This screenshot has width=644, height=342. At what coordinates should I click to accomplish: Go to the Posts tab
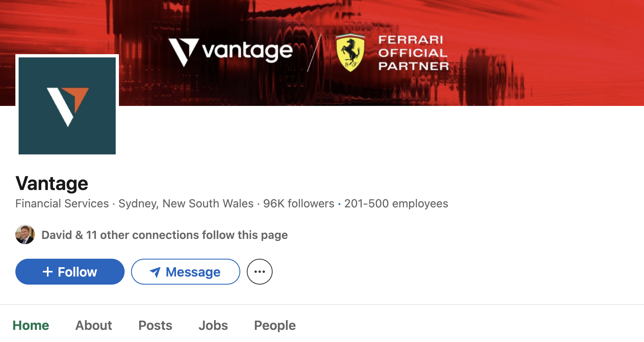[155, 325]
